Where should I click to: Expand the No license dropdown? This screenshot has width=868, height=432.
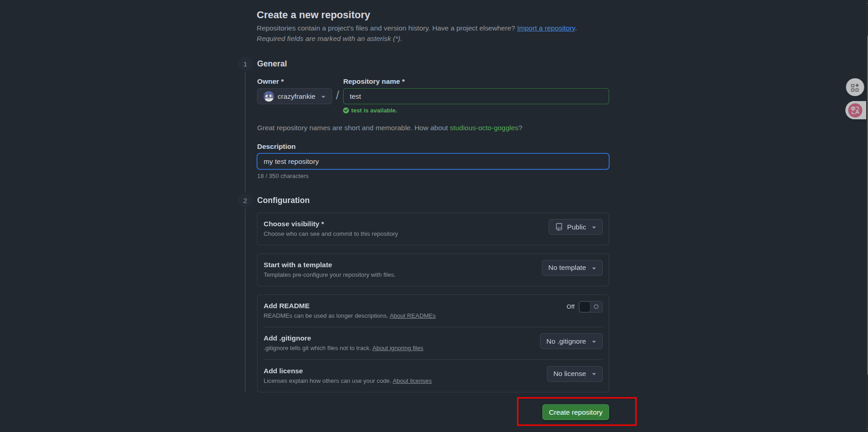coord(575,374)
